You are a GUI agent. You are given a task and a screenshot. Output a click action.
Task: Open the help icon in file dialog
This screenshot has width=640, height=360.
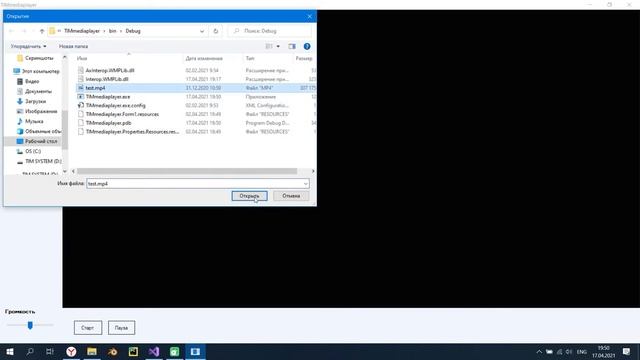coord(307,47)
